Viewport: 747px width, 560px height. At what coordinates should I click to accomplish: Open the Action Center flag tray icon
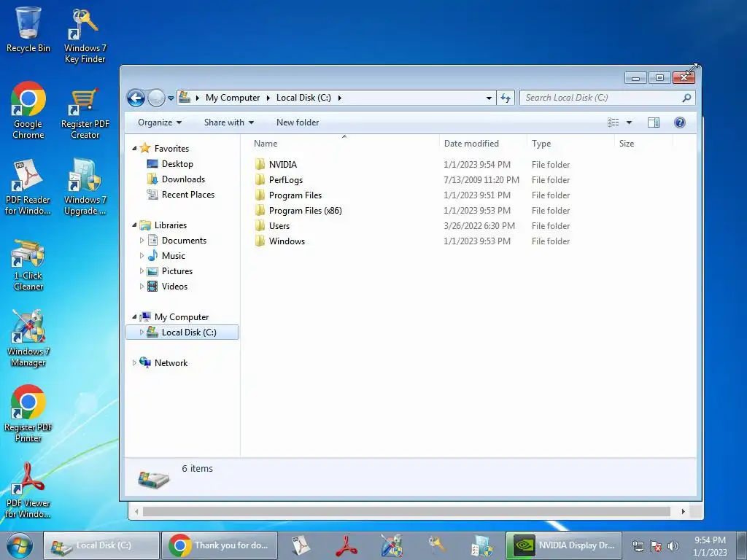tap(656, 546)
